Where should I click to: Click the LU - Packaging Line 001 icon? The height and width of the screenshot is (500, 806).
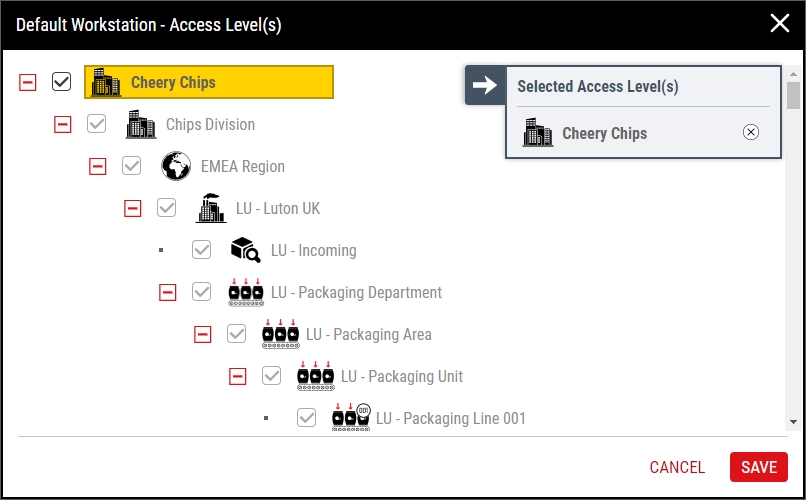pos(351,418)
